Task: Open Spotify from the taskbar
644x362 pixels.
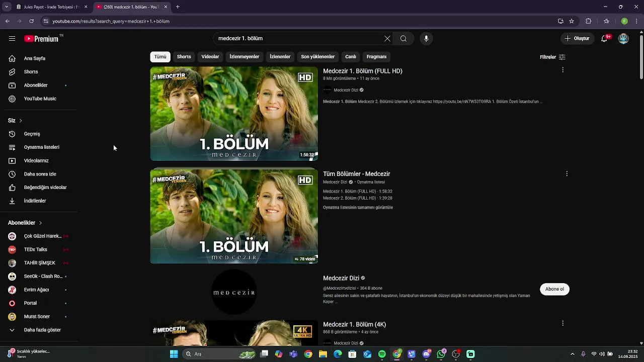Action: coord(382,354)
